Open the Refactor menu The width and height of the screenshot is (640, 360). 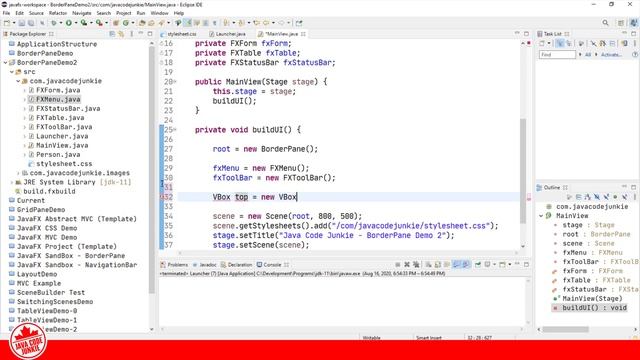click(58, 13)
